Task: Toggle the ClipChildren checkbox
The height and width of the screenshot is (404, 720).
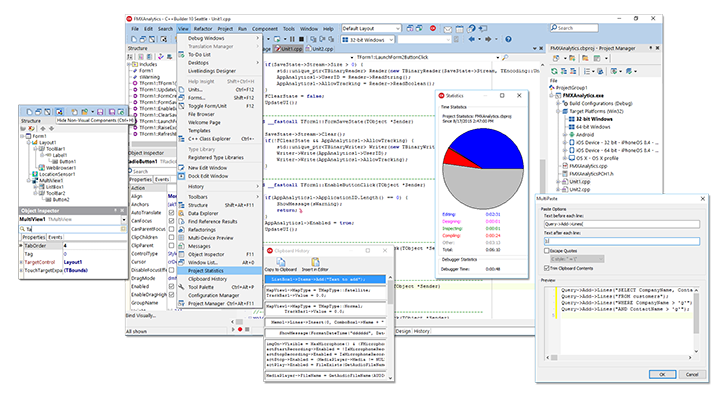Action: click(171, 237)
